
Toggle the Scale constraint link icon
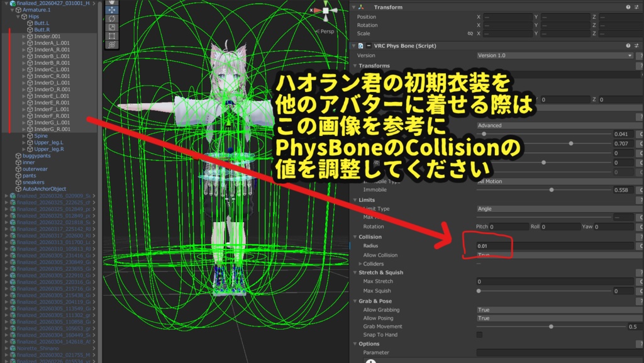(471, 33)
